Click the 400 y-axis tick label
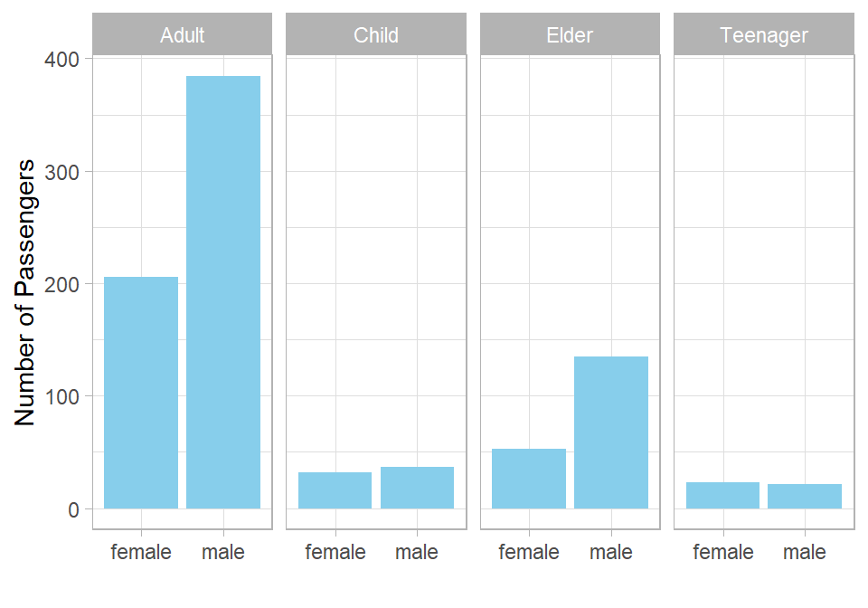Viewport: 868px width, 608px height. coord(61,60)
